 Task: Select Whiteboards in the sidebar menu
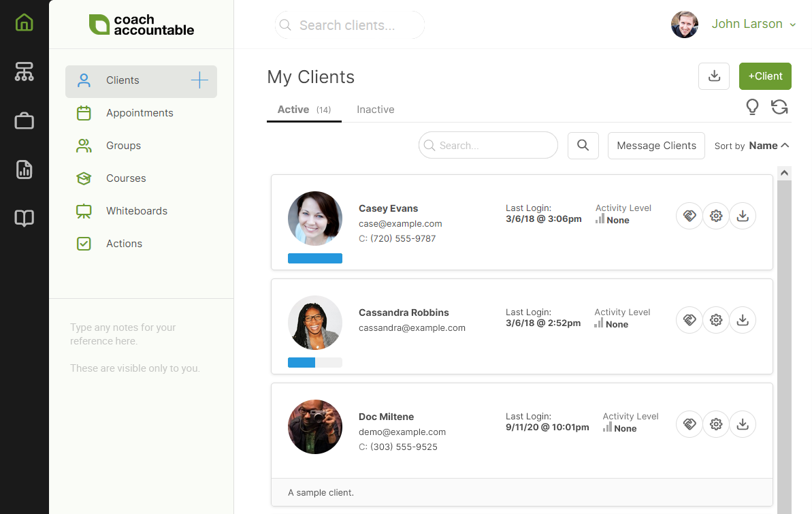(x=136, y=210)
